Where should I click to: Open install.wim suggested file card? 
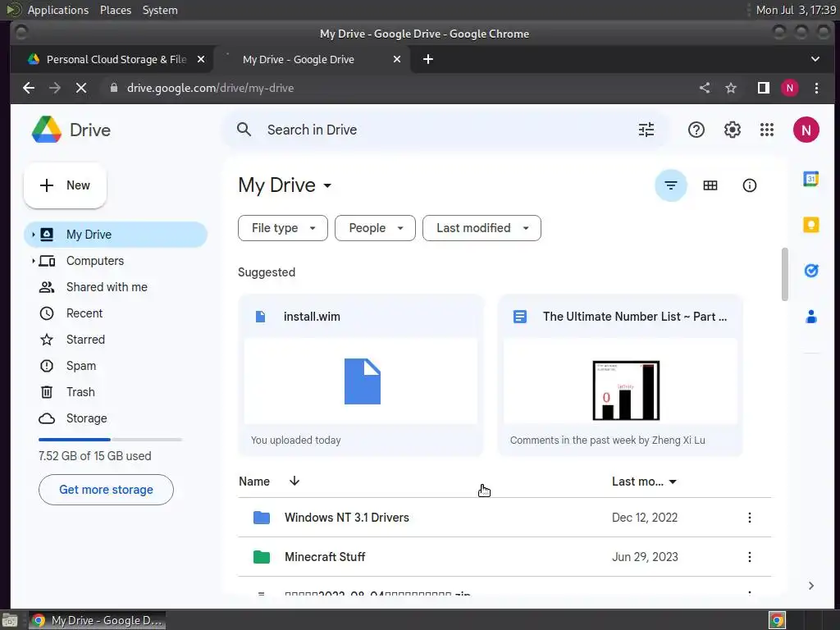361,375
